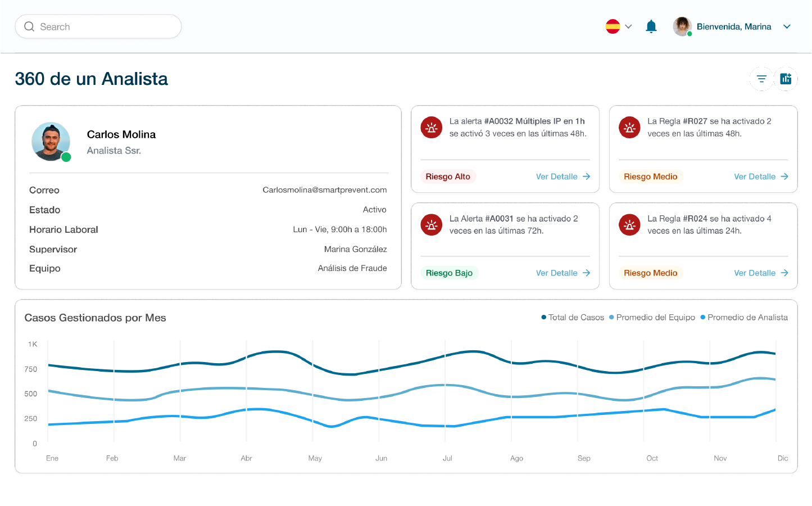Screen dimensions: 812x506
Task: Open notifications via the bell icon
Action: click(x=651, y=26)
